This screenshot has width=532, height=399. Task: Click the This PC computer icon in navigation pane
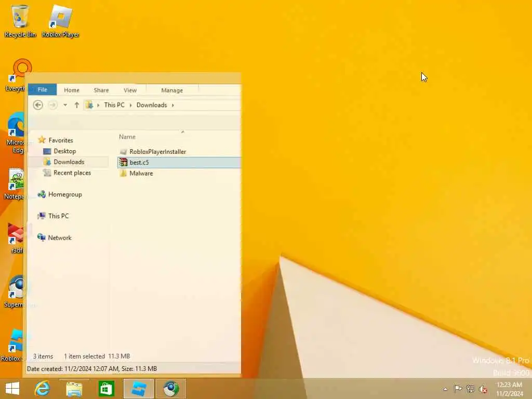pyautogui.click(x=42, y=216)
